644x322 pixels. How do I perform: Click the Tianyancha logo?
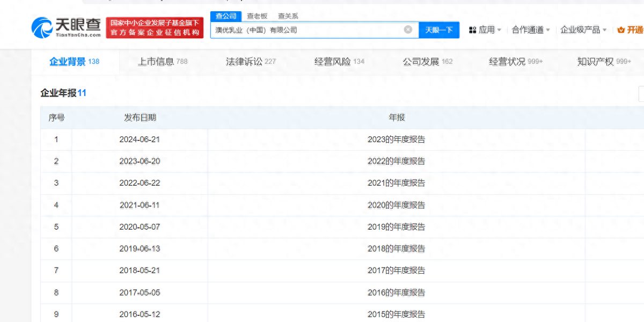tap(67, 27)
